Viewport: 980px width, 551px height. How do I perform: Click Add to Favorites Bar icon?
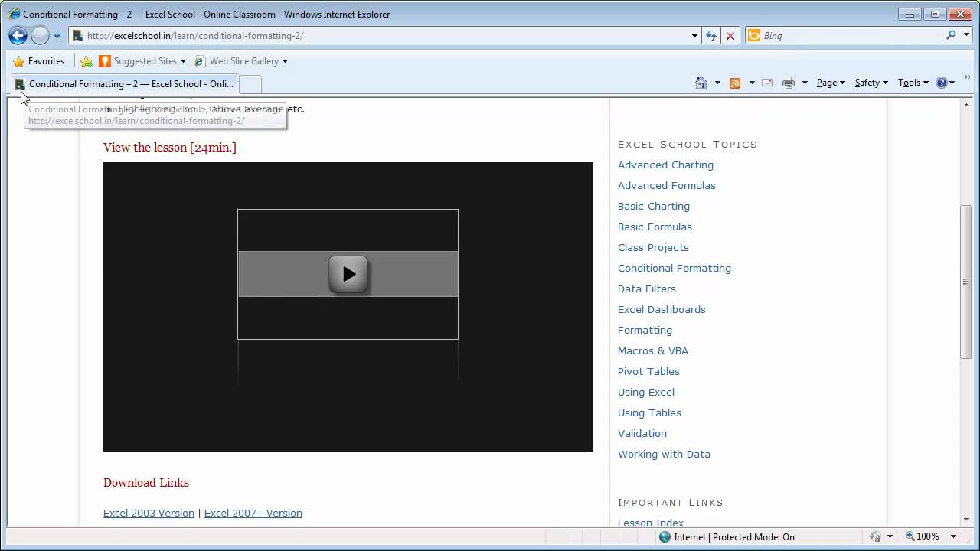coord(87,61)
